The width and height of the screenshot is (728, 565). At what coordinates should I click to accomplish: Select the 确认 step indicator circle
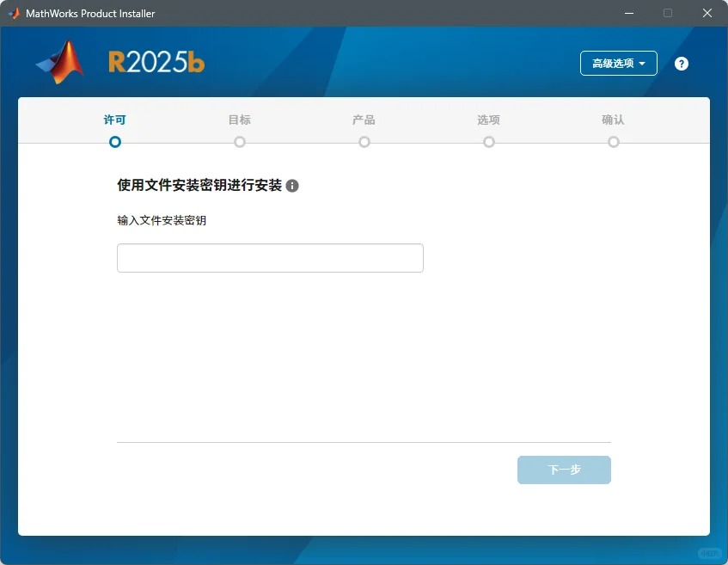pos(613,141)
